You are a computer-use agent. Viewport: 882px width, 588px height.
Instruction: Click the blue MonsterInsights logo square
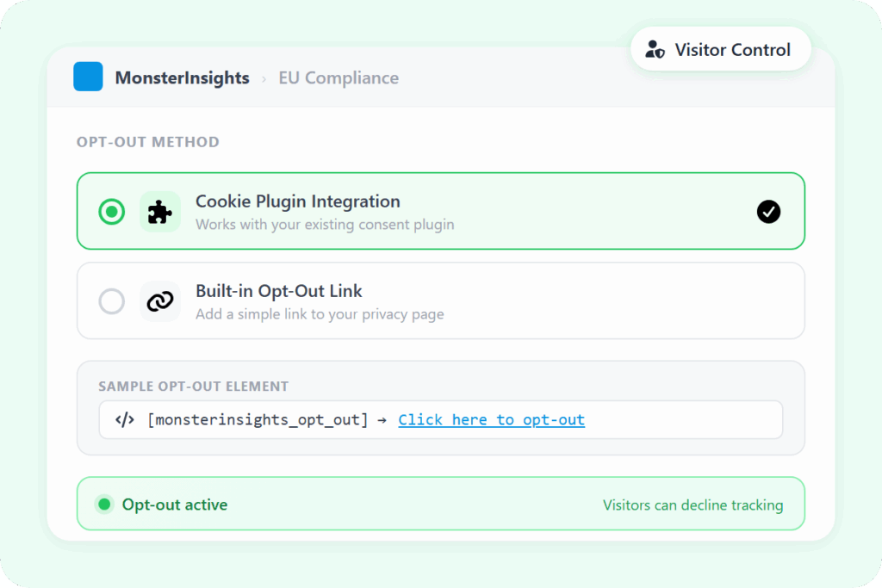click(88, 77)
